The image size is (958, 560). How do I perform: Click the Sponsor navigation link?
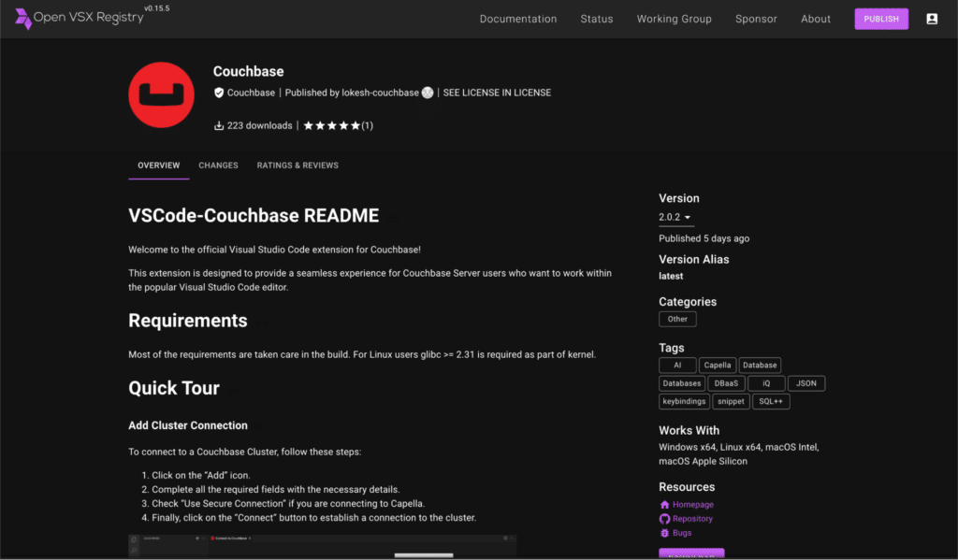point(756,18)
